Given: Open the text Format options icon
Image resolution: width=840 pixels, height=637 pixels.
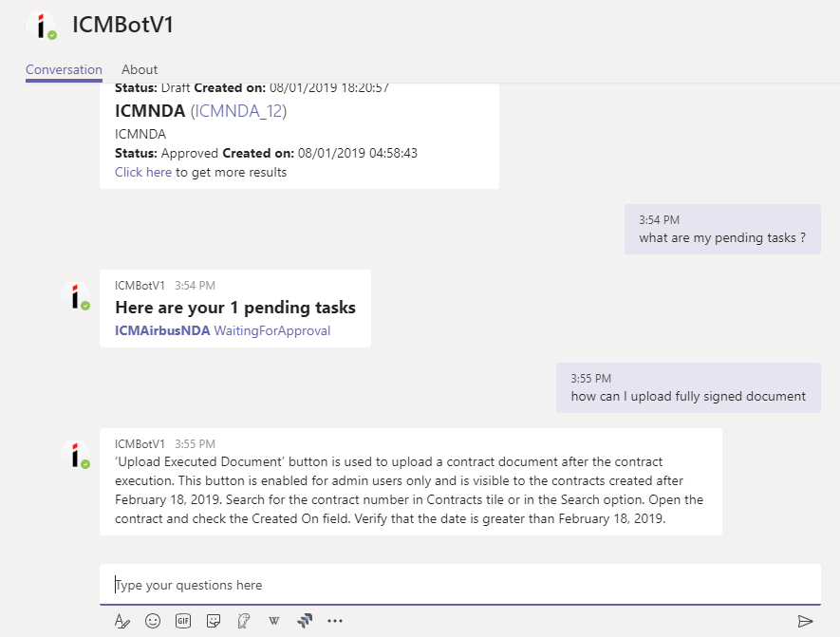Looking at the screenshot, I should point(121,621).
